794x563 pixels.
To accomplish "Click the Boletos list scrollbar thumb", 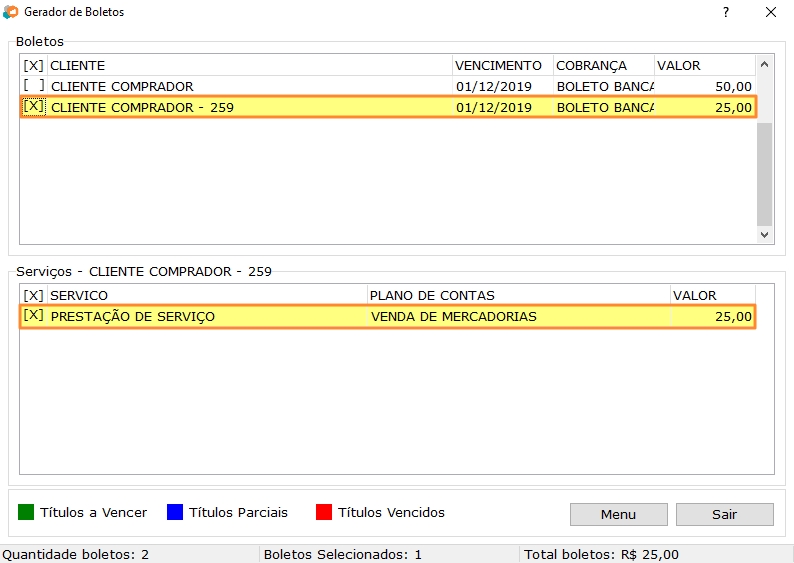I will click(x=765, y=174).
